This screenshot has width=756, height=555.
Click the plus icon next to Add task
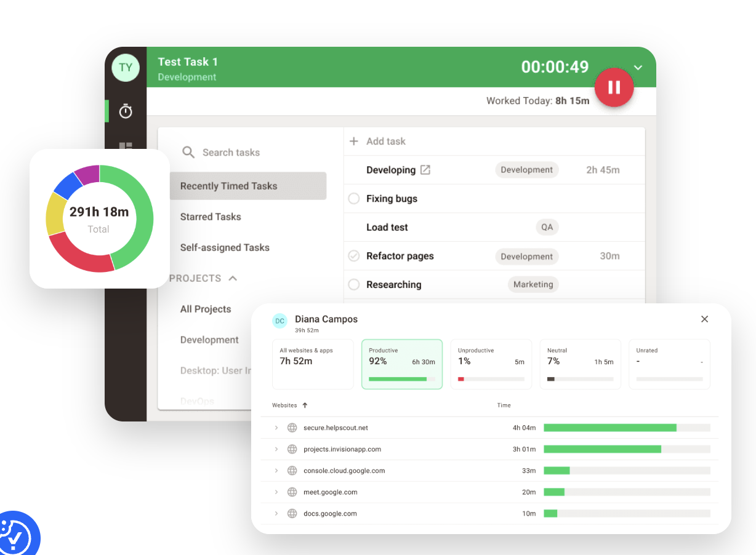tap(354, 141)
